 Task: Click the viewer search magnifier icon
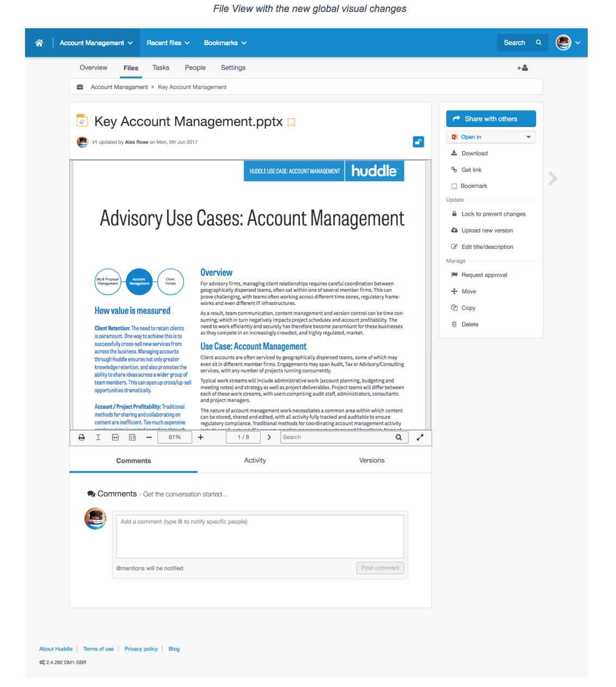pyautogui.click(x=399, y=437)
